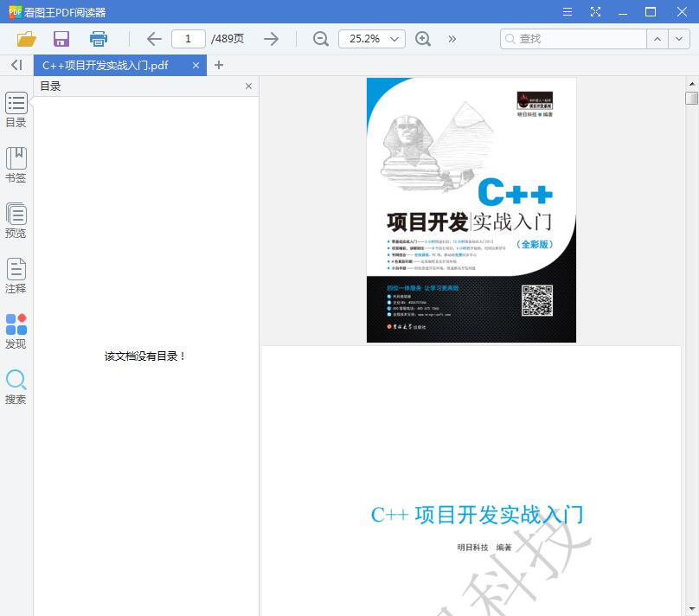Viewport: 699px width, 616px height.
Task: Click the vertical scrollbar thumb
Action: tap(691, 98)
